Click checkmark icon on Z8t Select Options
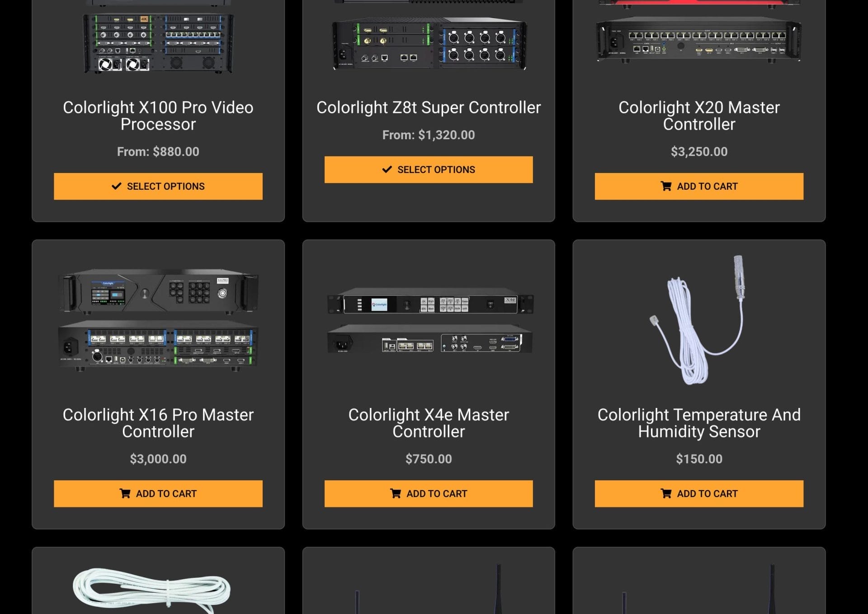Image resolution: width=868 pixels, height=614 pixels. point(387,169)
